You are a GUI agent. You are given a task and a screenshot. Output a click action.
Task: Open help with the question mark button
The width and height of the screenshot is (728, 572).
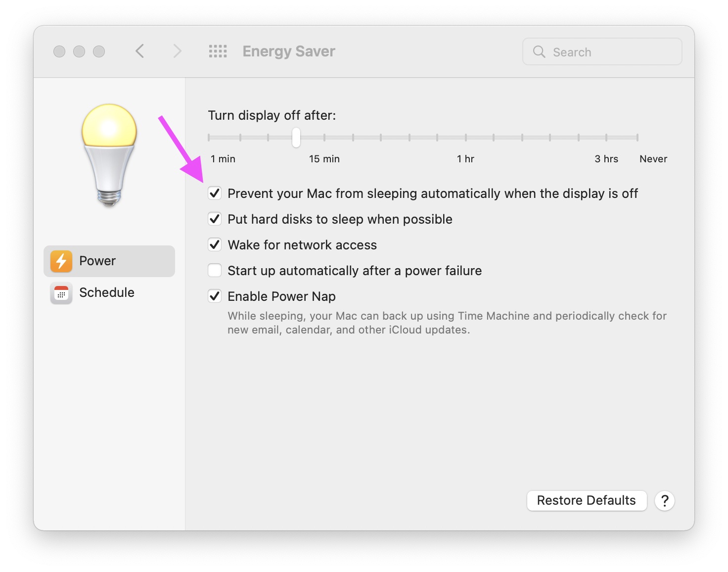(665, 501)
